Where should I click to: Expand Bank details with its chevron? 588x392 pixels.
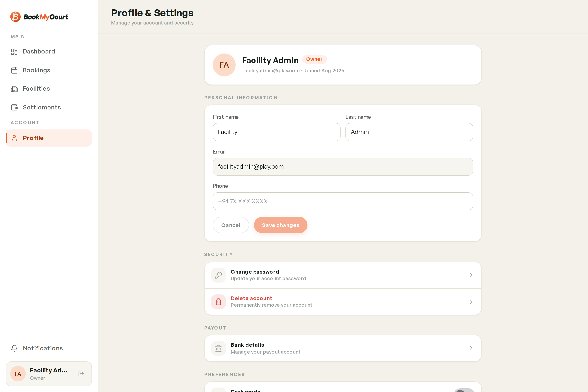coord(471,348)
